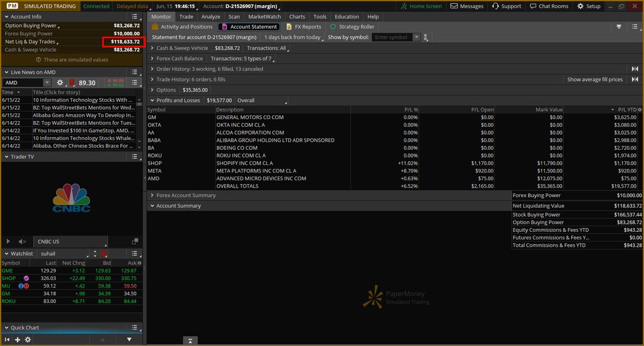The width and height of the screenshot is (644, 346).
Task: Open list menu icon at right of subtab bar
Action: 635,26
